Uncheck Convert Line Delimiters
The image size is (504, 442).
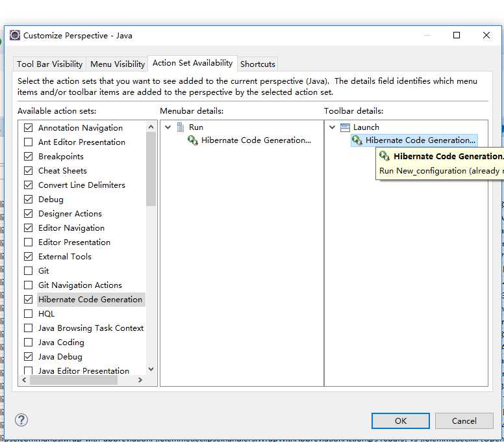click(29, 185)
